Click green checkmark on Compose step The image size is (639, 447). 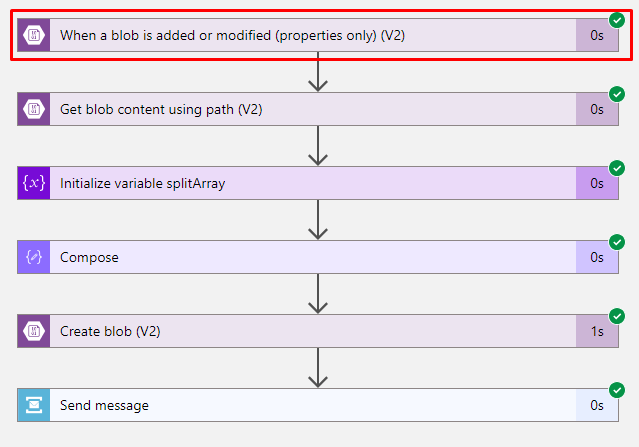[x=617, y=242]
